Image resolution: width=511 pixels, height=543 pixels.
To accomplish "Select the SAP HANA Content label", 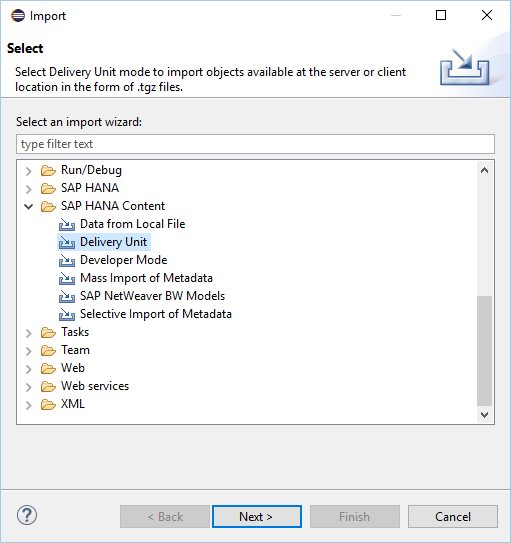I will [113, 206].
